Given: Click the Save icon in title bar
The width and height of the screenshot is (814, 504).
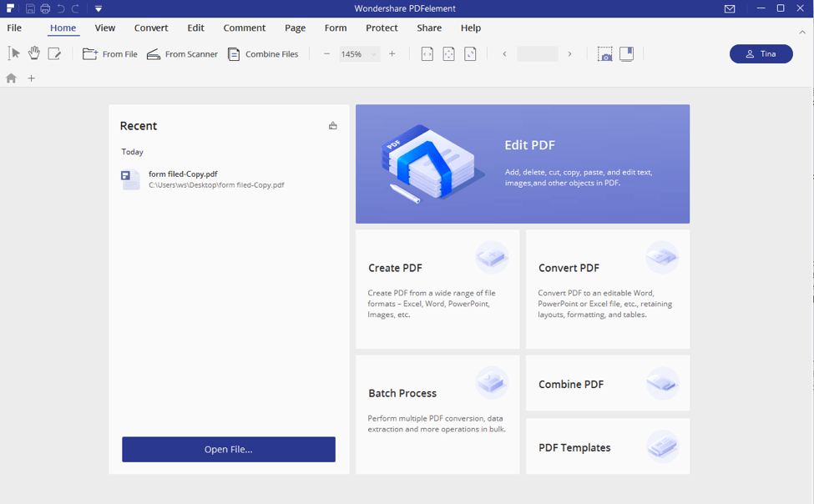Looking at the screenshot, I should [30, 8].
